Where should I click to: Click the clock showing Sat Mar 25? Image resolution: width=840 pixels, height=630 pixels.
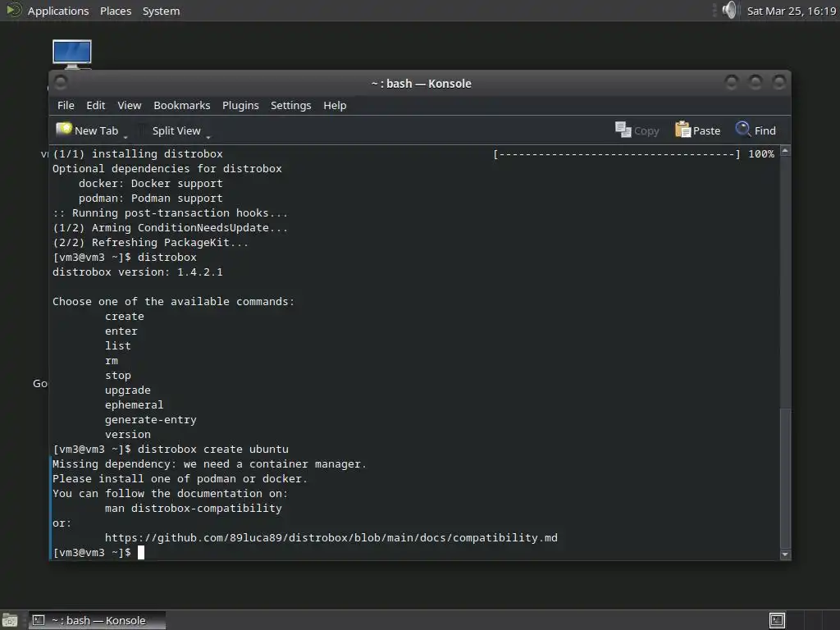pos(792,11)
